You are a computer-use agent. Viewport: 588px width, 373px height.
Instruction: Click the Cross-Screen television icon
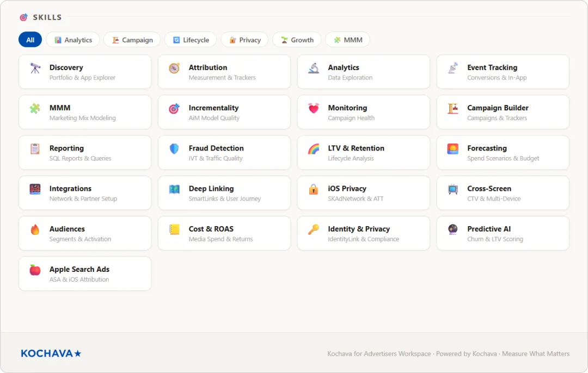point(453,190)
